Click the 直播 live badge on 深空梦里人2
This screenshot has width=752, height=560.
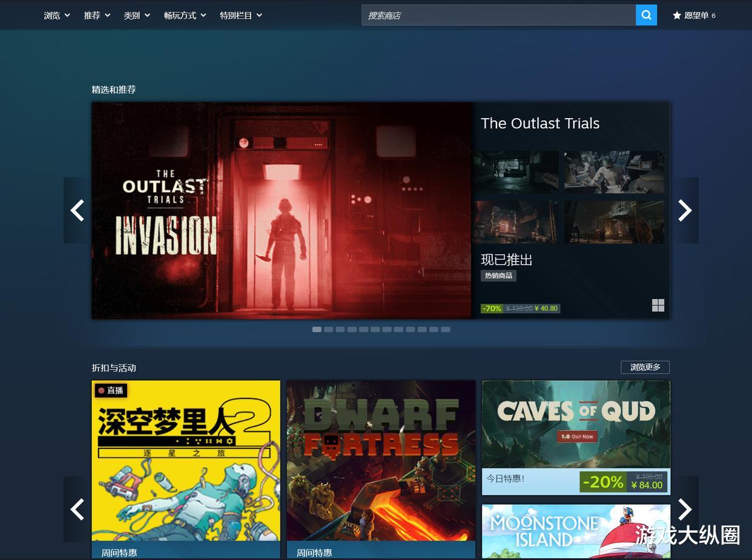click(111, 390)
